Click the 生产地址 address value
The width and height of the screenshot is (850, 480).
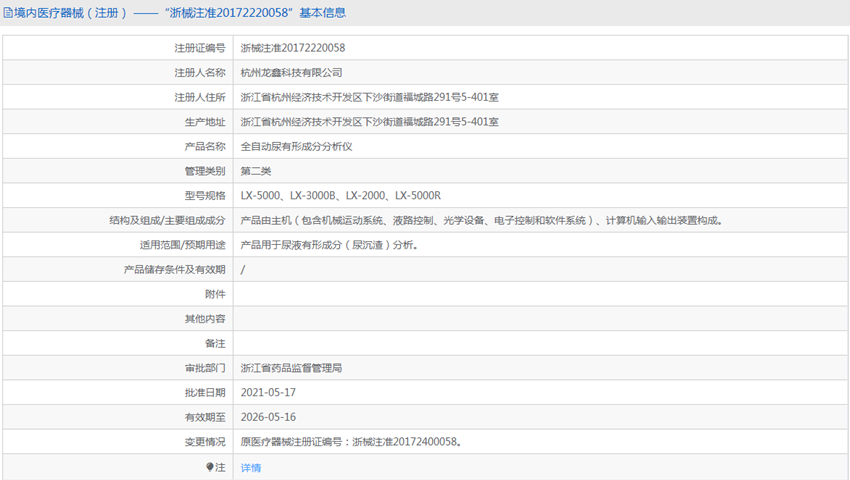370,121
